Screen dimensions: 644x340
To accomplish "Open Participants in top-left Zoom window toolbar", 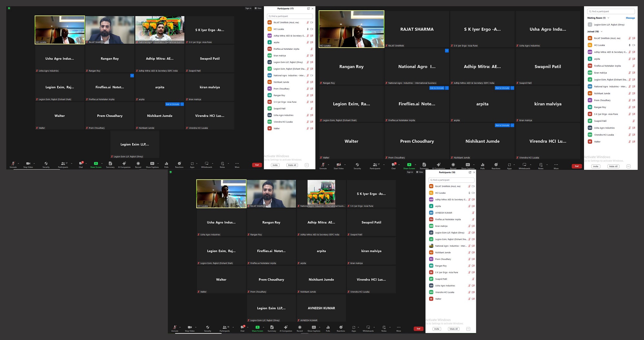I will [x=63, y=165].
